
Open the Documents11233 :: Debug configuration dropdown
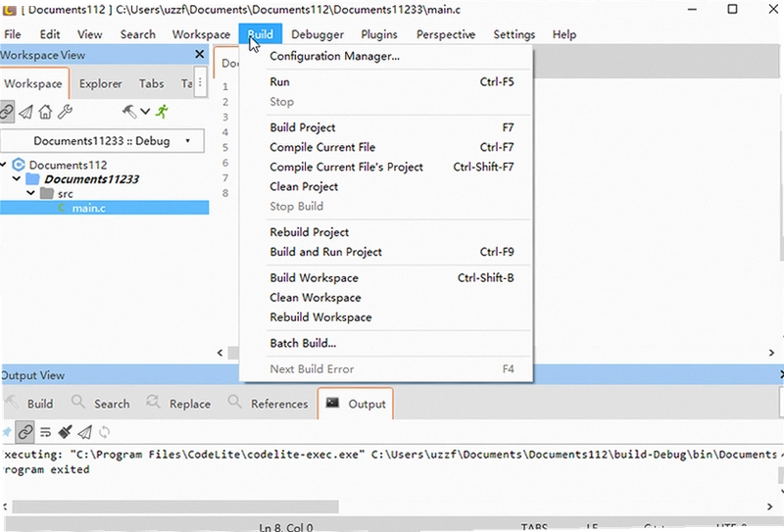coord(103,141)
